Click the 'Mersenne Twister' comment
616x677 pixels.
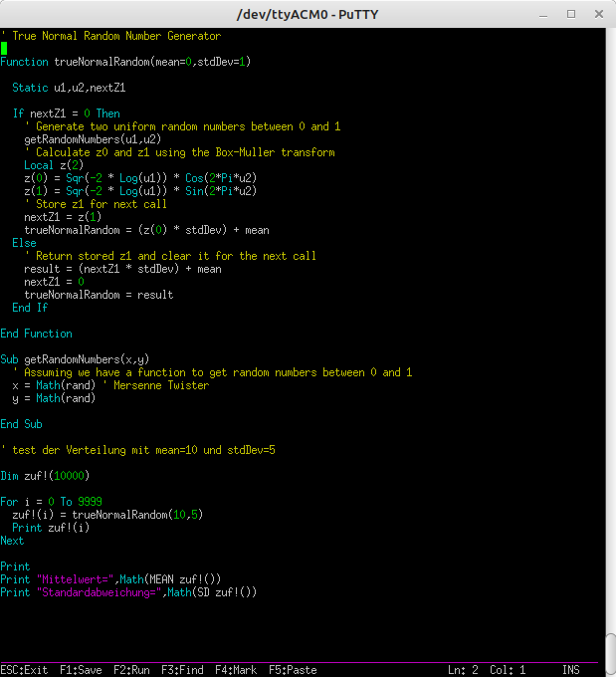click(156, 385)
